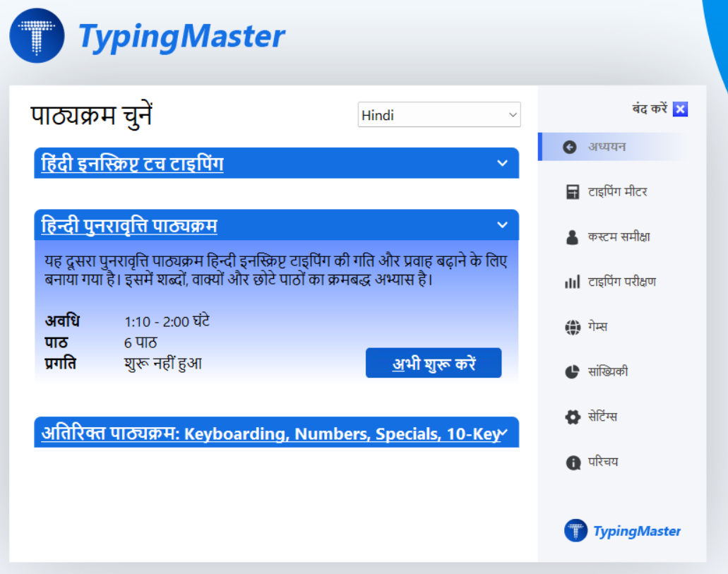Screen dimensions: 728x574
Task: Click the अतिरिक्त पाठ्यक्रम Keyboarding, Numbers link
Action: pyautogui.click(x=271, y=433)
